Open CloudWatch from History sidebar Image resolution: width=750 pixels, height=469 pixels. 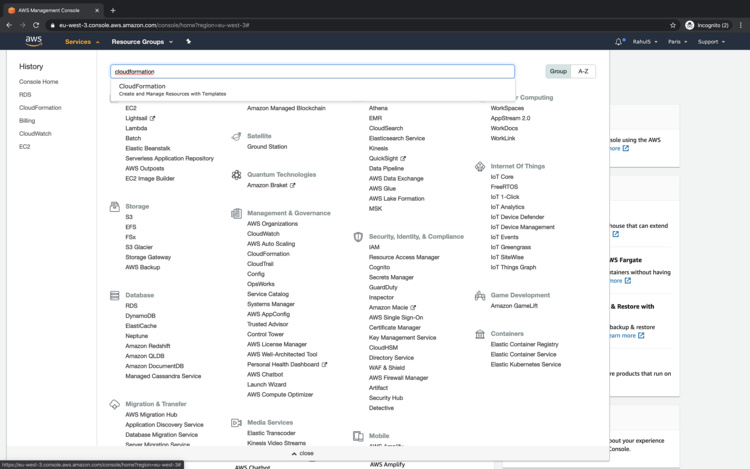35,133
